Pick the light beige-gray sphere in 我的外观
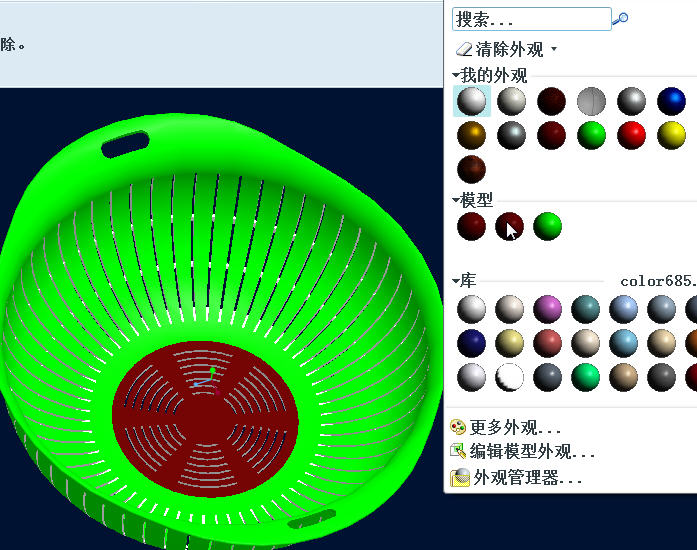 pyautogui.click(x=511, y=101)
